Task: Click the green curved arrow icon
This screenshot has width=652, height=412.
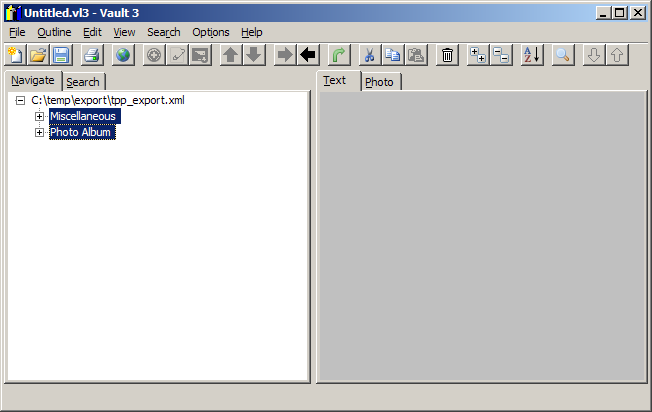Action: point(339,55)
